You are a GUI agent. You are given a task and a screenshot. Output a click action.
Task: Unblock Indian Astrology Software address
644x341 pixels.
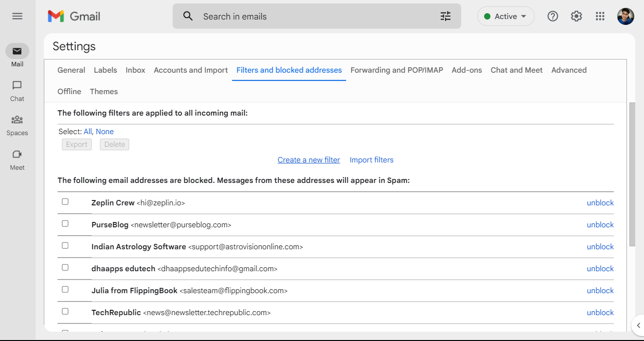click(600, 247)
